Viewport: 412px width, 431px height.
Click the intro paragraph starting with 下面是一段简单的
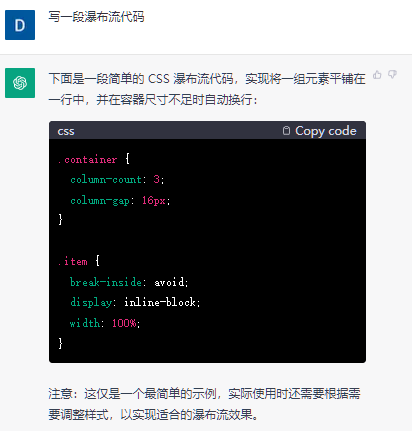pos(207,89)
